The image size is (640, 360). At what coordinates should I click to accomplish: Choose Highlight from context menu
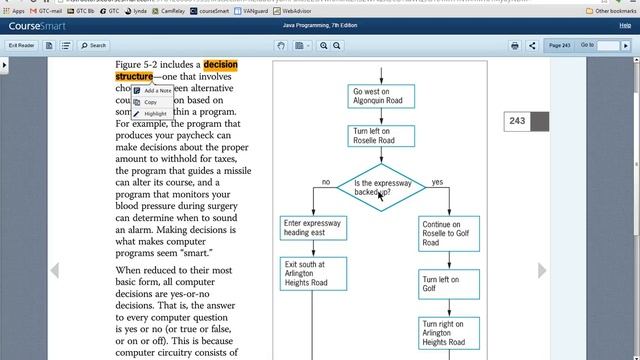pos(152,113)
